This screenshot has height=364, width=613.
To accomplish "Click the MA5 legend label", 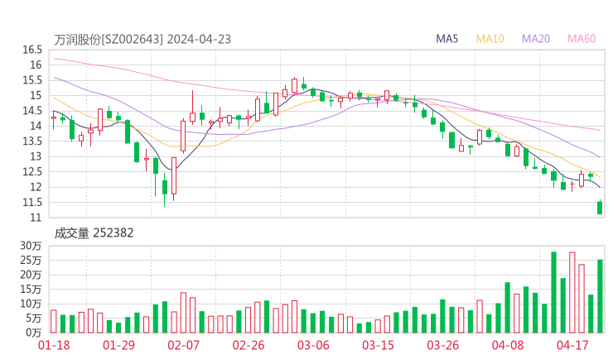I will [x=446, y=39].
